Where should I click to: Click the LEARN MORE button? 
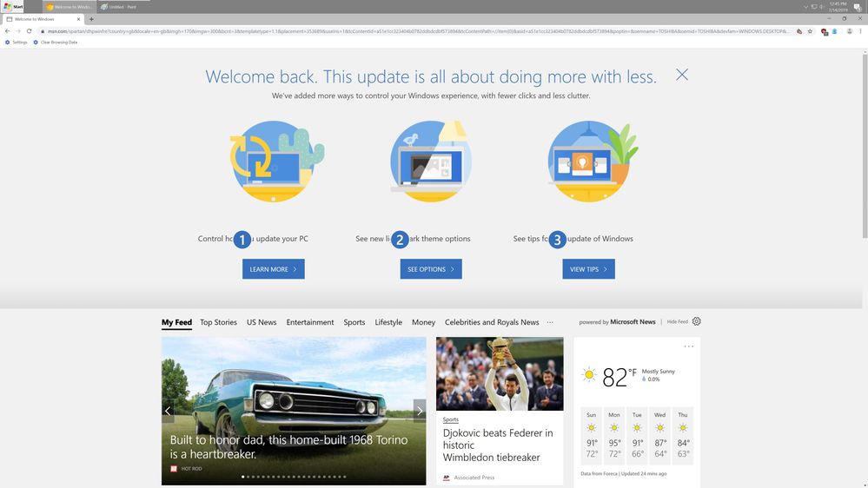pyautogui.click(x=274, y=269)
